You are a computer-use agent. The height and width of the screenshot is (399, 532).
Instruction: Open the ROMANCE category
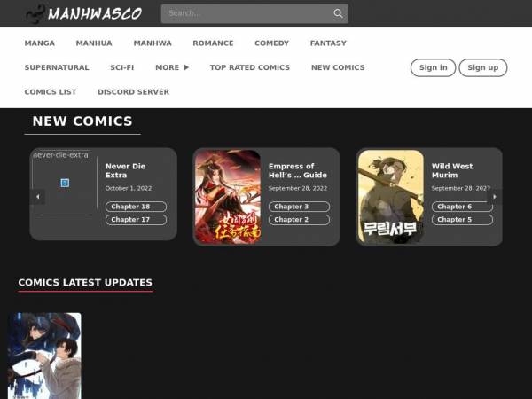213,43
